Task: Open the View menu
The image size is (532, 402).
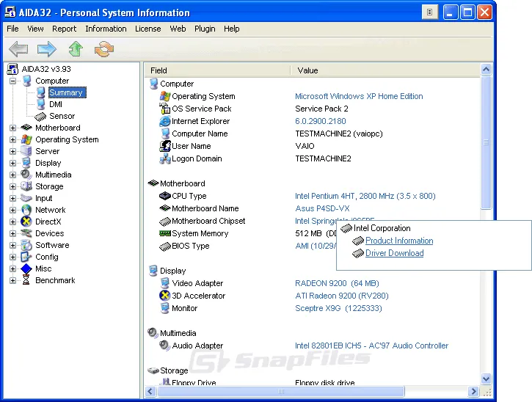Action: [35, 29]
